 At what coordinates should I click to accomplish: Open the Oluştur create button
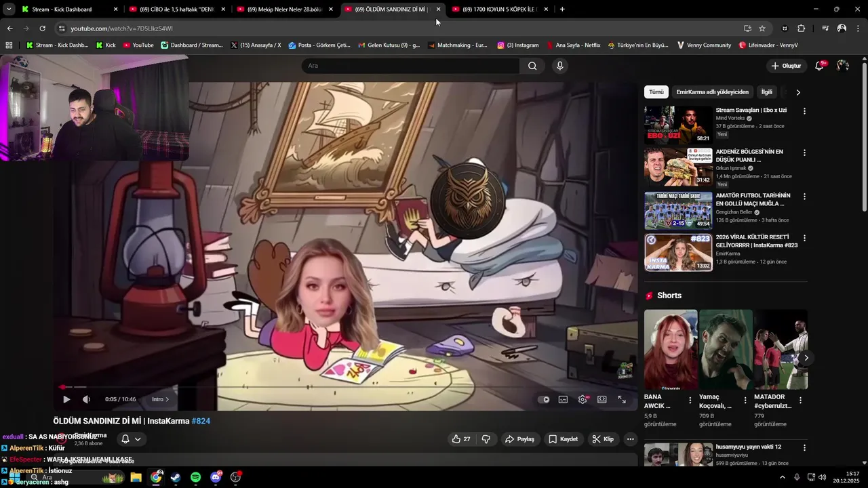coord(786,66)
